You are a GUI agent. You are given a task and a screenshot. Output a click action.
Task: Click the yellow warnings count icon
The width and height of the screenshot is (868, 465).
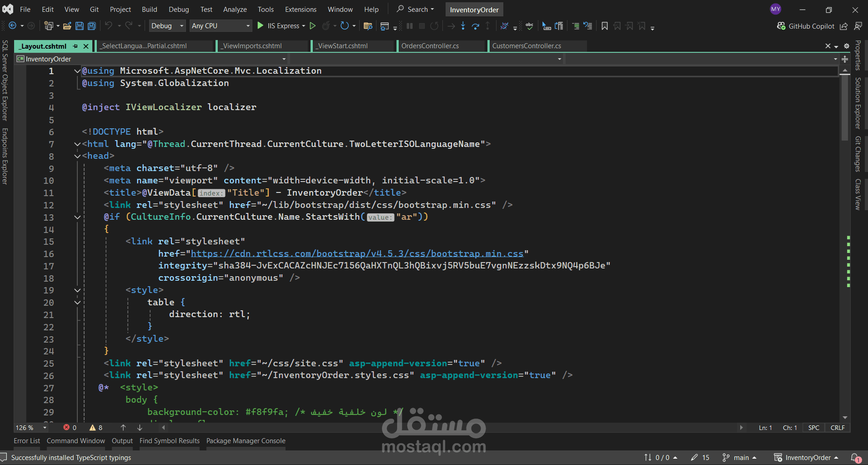pyautogui.click(x=93, y=428)
